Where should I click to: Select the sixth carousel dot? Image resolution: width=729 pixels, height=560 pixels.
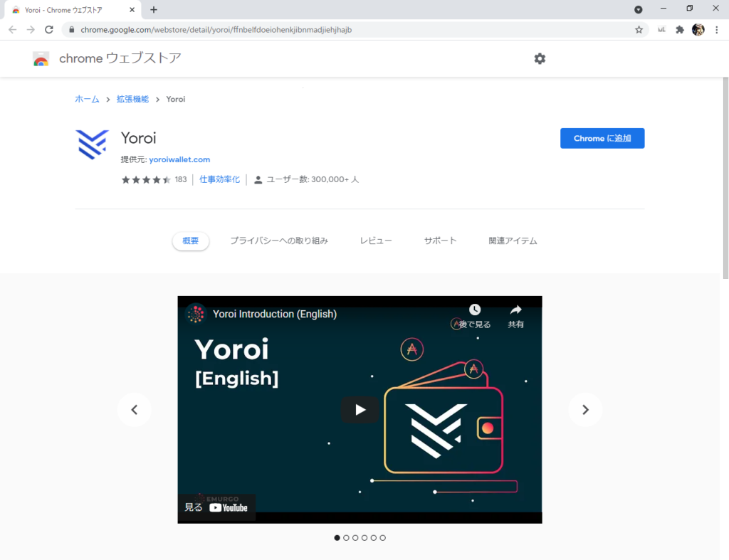coord(382,538)
